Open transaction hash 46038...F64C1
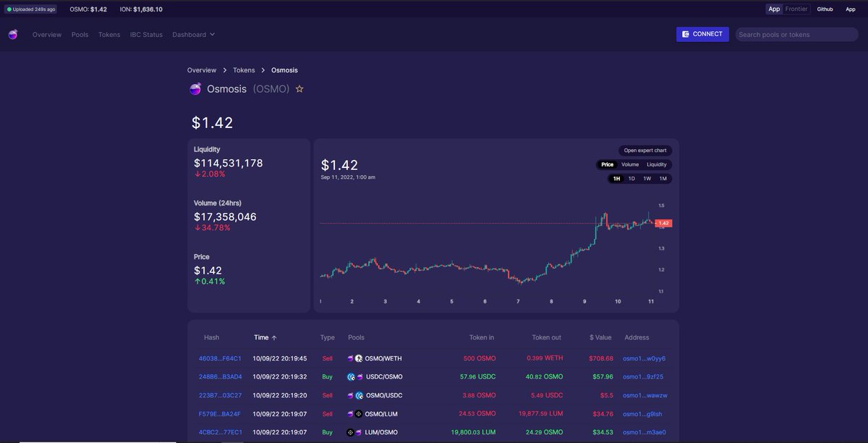 click(221, 358)
